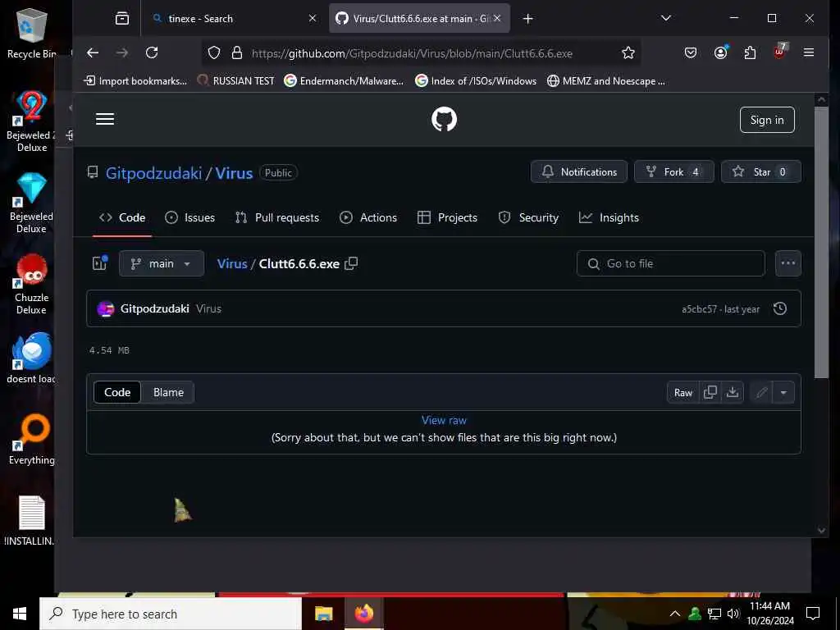Copy raw file icon beside Raw
This screenshot has height=630, width=840.
[x=710, y=393]
